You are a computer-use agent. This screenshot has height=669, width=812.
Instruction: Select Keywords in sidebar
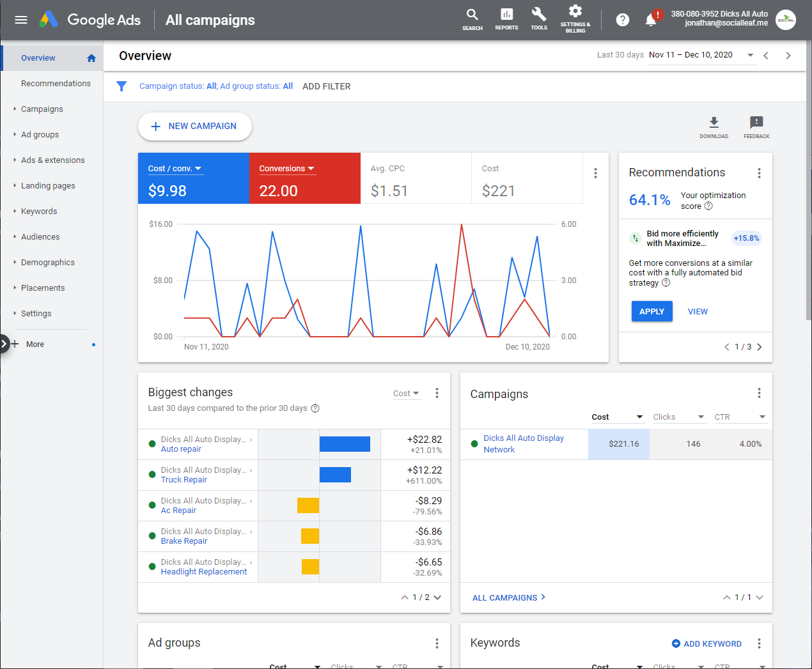coord(39,211)
